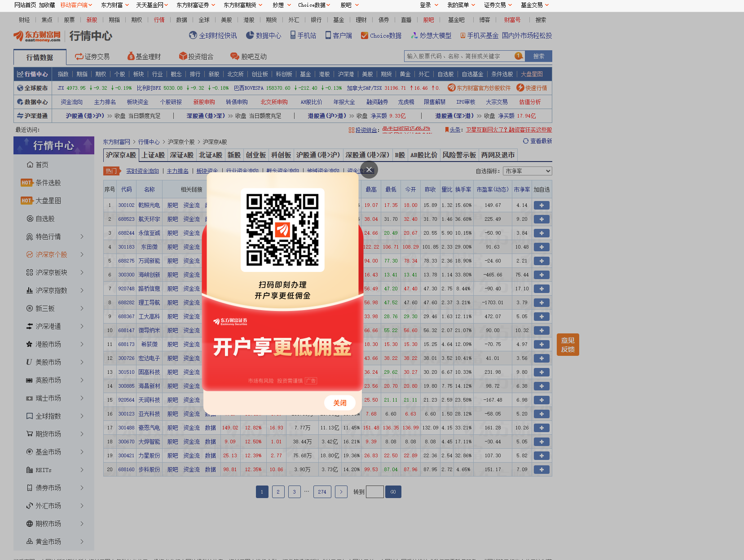The image size is (744, 560).
Task: Expand the 期权市场 sidebar submenu arrow
Action: 82,524
